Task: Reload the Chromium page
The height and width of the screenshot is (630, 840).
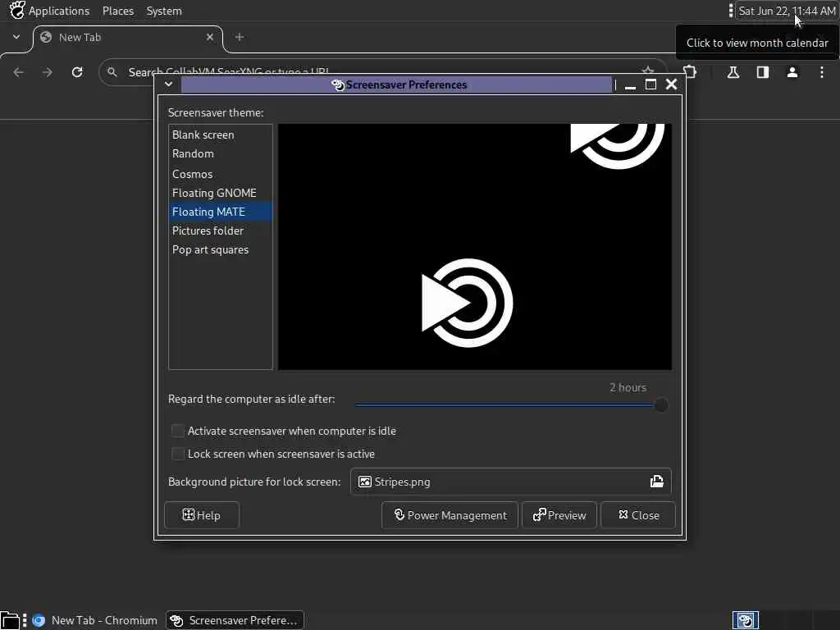Action: tap(77, 72)
